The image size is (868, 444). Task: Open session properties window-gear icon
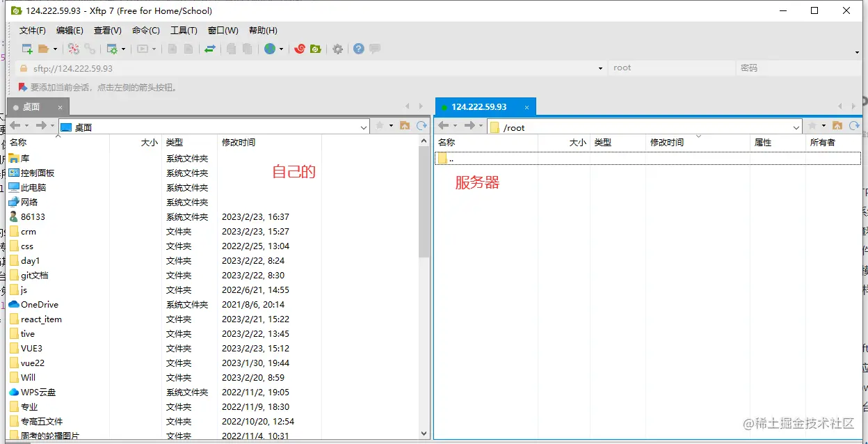111,49
